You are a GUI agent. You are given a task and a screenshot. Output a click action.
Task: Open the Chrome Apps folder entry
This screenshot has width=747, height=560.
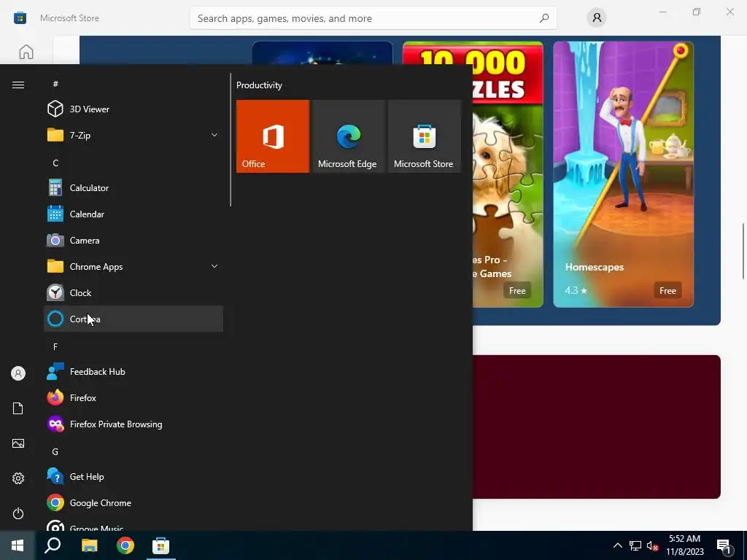pos(133,266)
